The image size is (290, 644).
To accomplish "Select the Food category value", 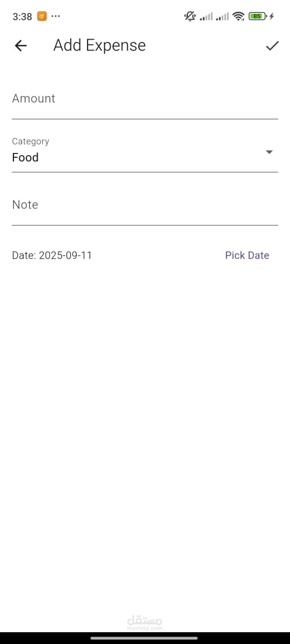I will pyautogui.click(x=25, y=157).
